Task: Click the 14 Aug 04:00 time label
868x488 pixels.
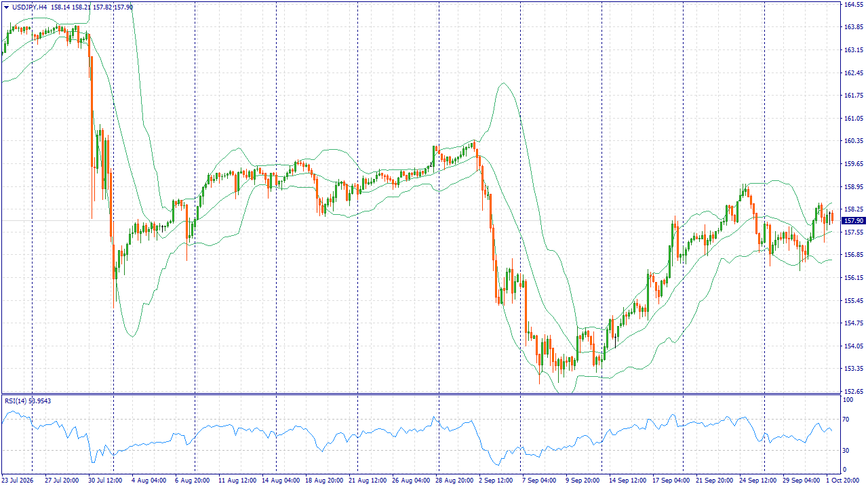Action: click(x=281, y=481)
